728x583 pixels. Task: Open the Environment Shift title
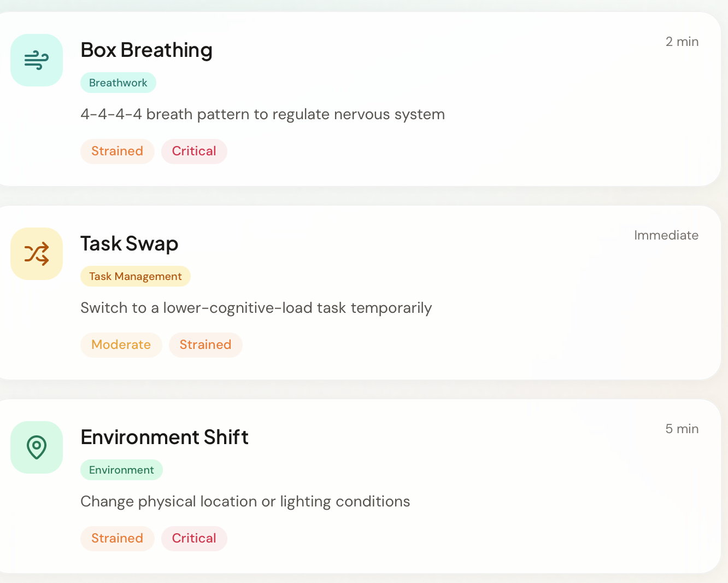(165, 438)
